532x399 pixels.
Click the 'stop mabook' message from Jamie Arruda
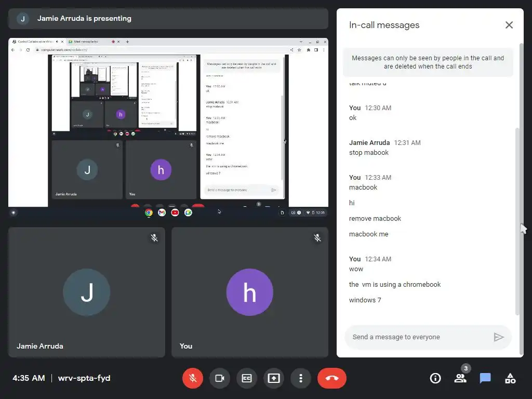(x=369, y=153)
